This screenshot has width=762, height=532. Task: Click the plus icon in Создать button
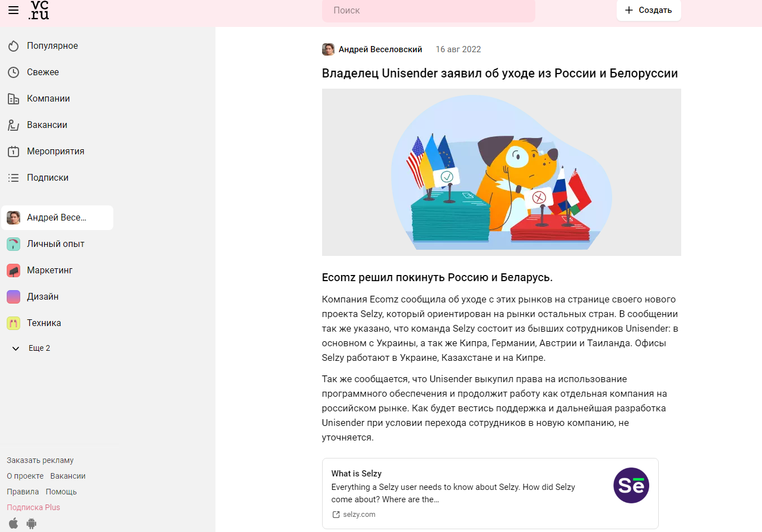[629, 10]
